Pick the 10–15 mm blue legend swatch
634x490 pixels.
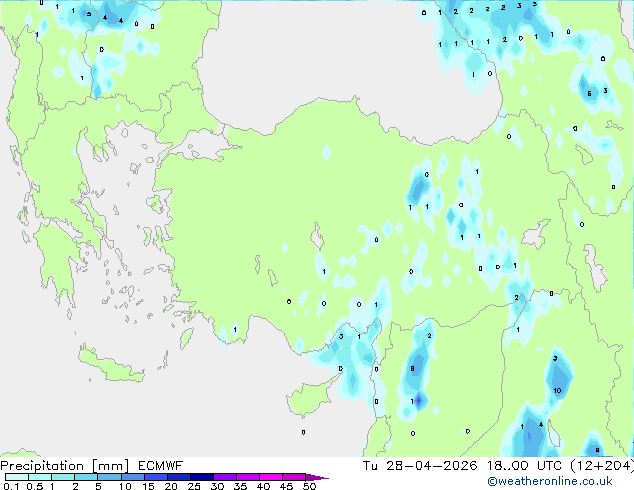pyautogui.click(x=133, y=477)
